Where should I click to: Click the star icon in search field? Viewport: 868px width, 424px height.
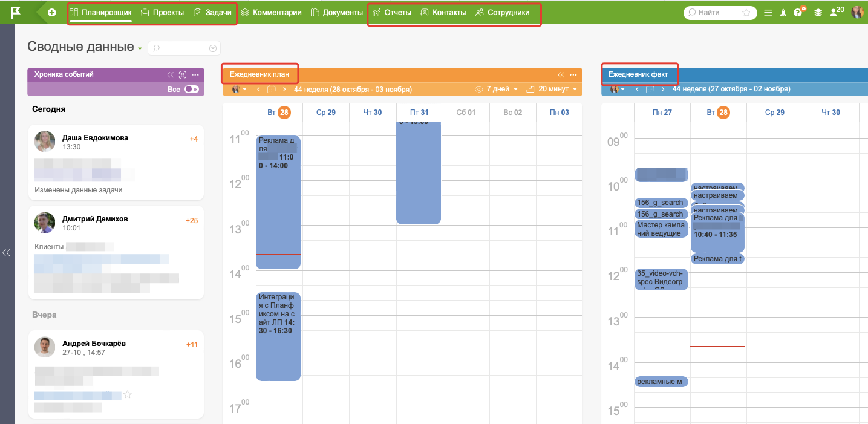pyautogui.click(x=746, y=12)
